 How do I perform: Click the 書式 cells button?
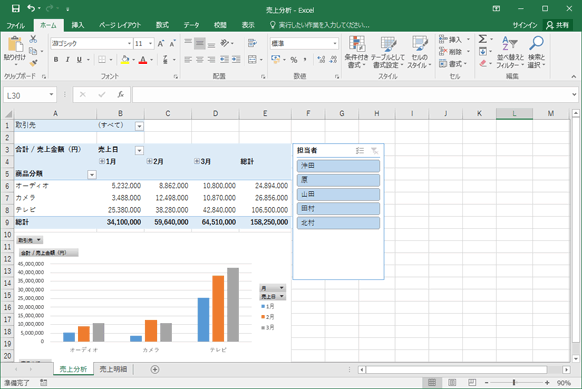pyautogui.click(x=453, y=64)
